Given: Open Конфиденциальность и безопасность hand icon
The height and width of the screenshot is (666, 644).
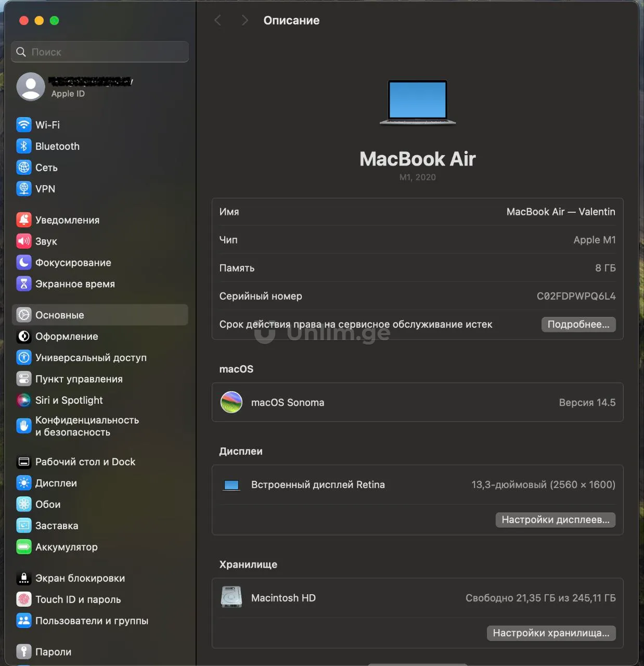Looking at the screenshot, I should (x=24, y=426).
